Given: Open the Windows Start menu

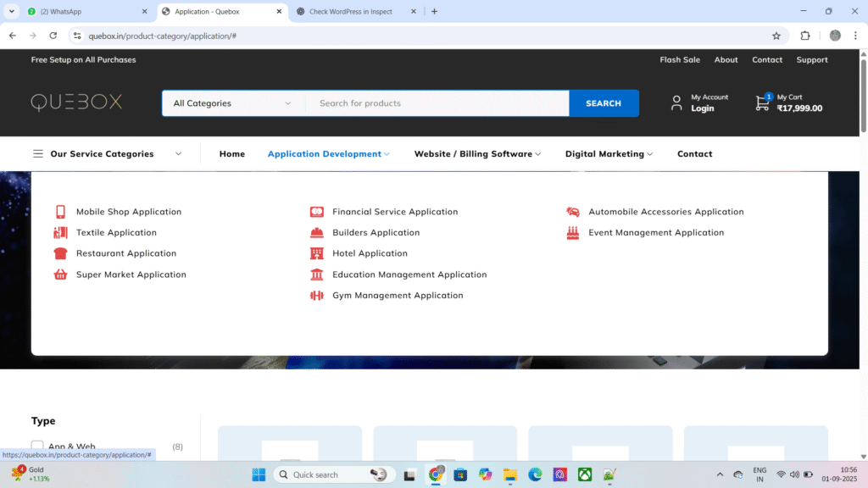Looking at the screenshot, I should [259, 474].
